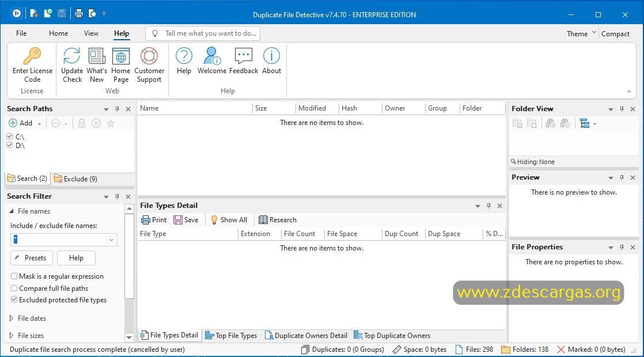This screenshot has width=644, height=357.
Task: Click the clear paths X-circle icon
Action: pyautogui.click(x=96, y=123)
